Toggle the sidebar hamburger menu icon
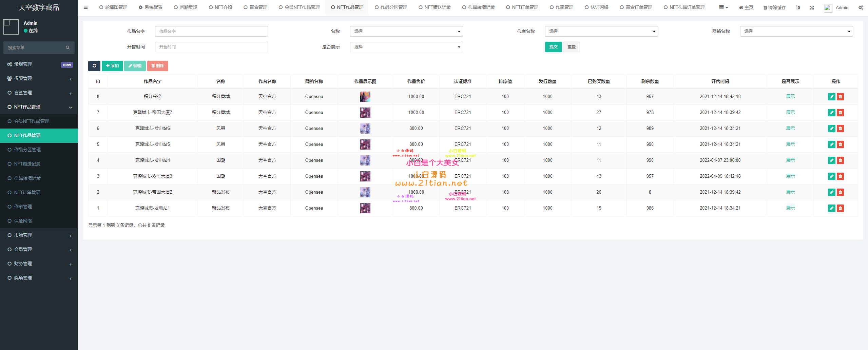Screen dimensions: 868x350 coord(85,7)
